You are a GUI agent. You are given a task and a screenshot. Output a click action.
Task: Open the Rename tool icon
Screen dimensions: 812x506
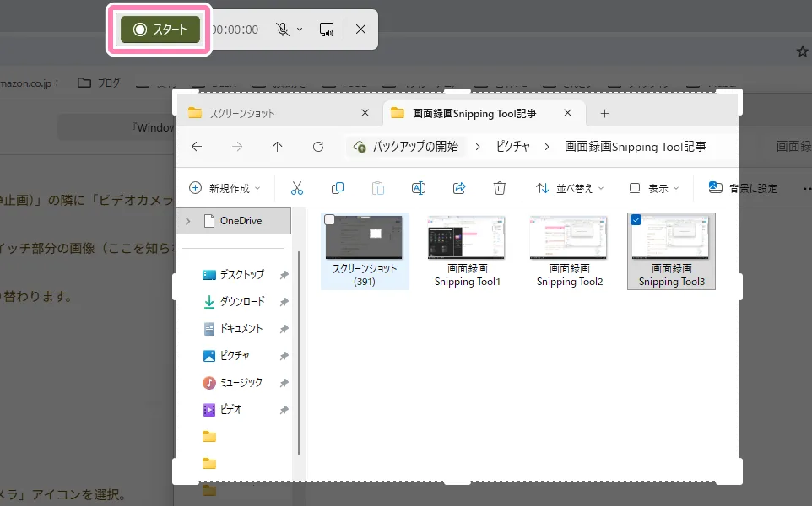pos(419,187)
